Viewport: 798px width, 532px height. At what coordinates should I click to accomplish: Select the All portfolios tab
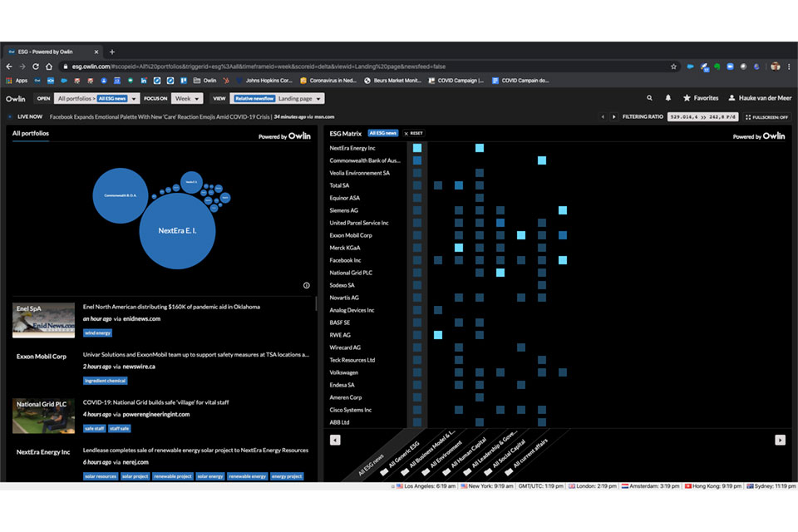pyautogui.click(x=31, y=133)
